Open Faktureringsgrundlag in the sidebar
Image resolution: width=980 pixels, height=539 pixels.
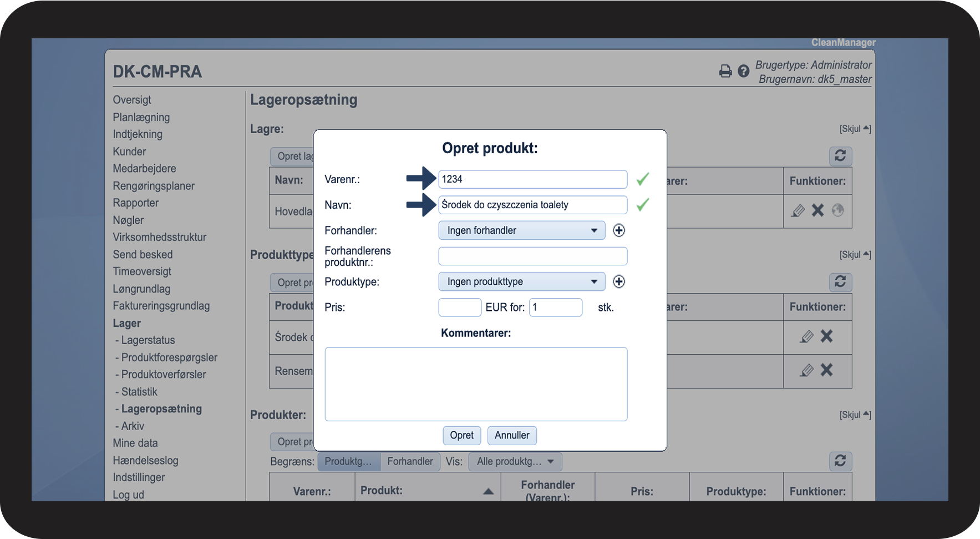point(161,306)
